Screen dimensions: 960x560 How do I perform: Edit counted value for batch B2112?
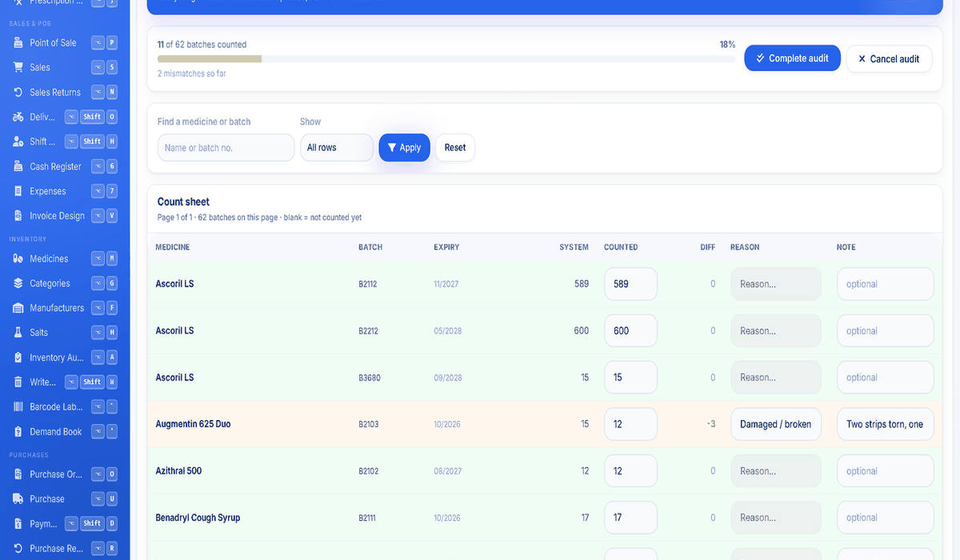pos(630,284)
